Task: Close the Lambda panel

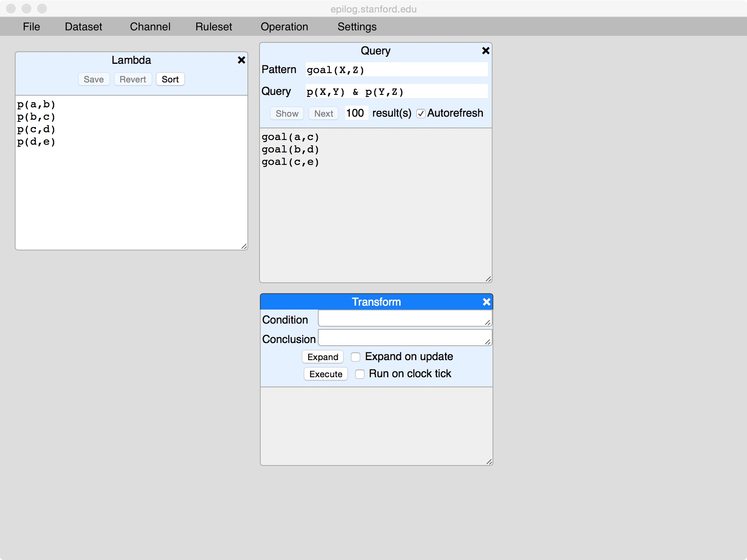Action: (x=241, y=60)
